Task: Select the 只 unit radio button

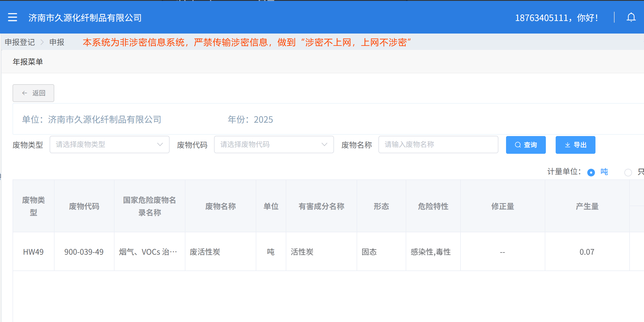Action: pos(628,172)
